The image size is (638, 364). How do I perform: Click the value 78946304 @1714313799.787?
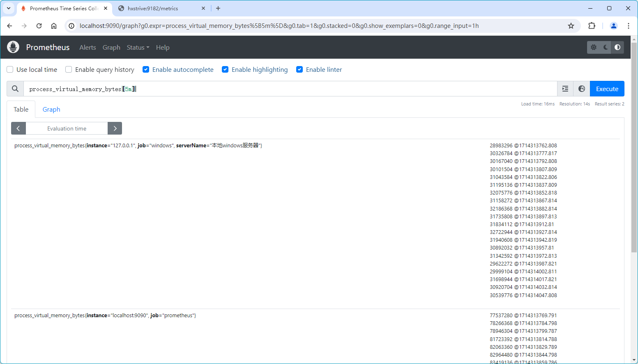point(523,331)
